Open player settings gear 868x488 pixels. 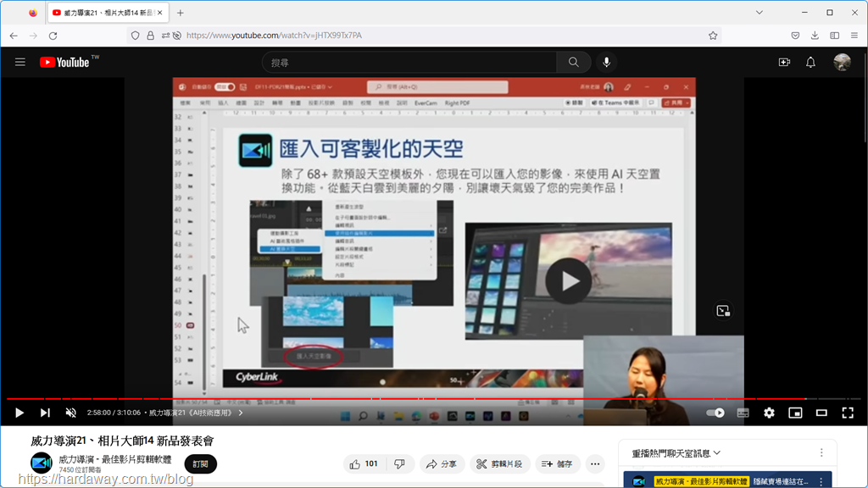coord(769,413)
